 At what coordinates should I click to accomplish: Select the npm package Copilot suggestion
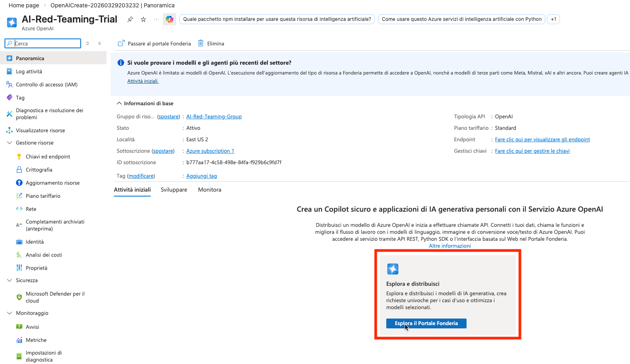[x=277, y=19]
